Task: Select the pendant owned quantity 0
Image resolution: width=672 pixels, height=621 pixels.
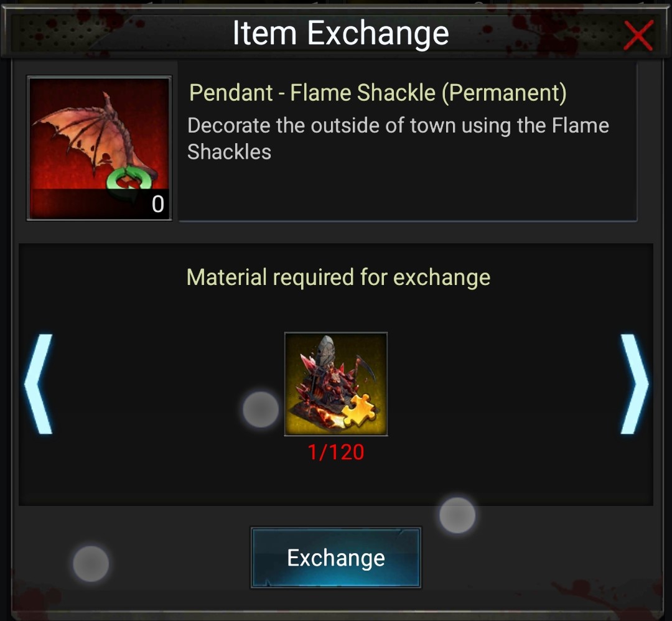Action: [x=157, y=204]
